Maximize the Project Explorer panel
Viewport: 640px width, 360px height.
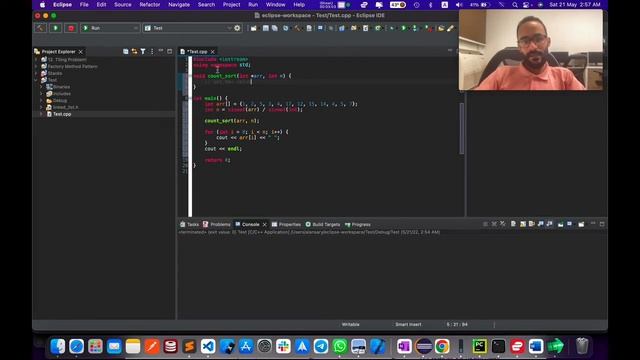click(169, 51)
